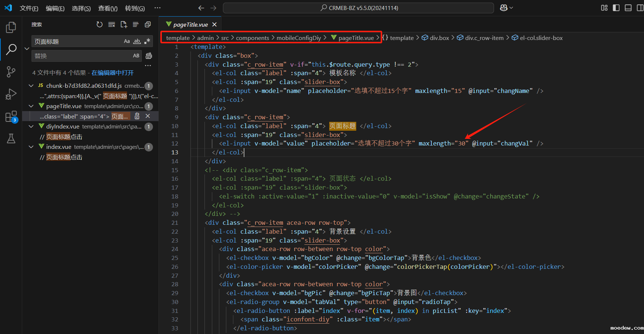Toggle Preserve Case (AB) in replace box
This screenshot has width=644, height=334.
click(136, 56)
